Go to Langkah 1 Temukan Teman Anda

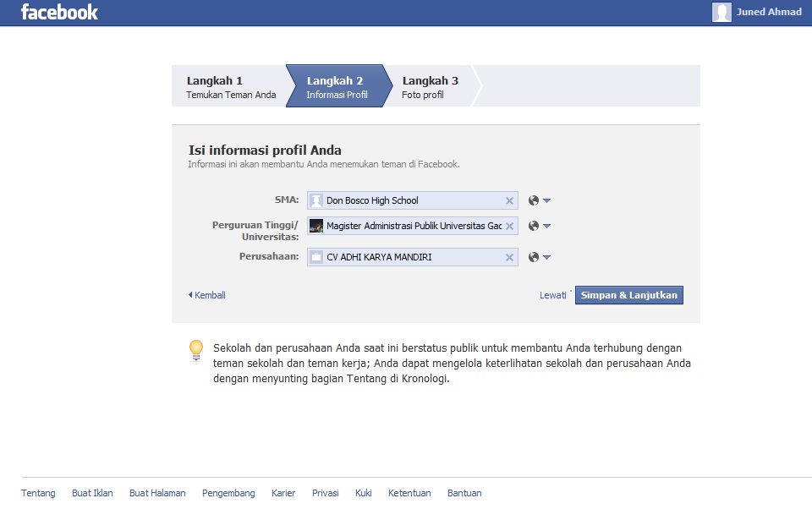pos(231,86)
